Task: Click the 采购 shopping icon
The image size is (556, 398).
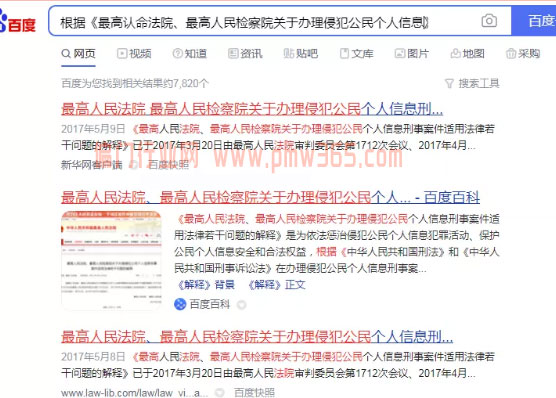Action: 511,54
